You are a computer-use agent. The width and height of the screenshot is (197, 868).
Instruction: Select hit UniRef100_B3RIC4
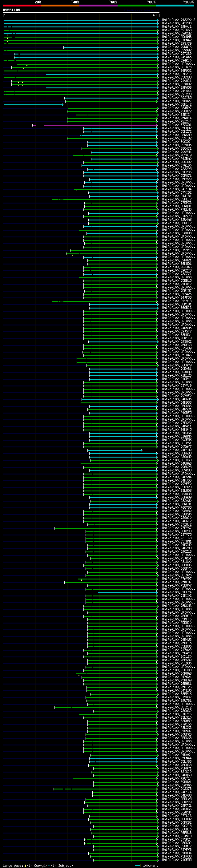(176, 115)
